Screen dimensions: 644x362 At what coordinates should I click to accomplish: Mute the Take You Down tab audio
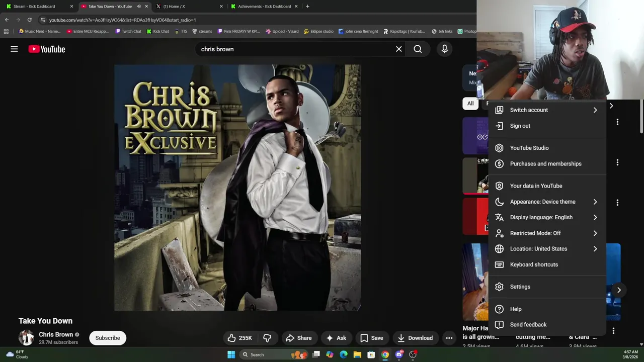(x=139, y=6)
